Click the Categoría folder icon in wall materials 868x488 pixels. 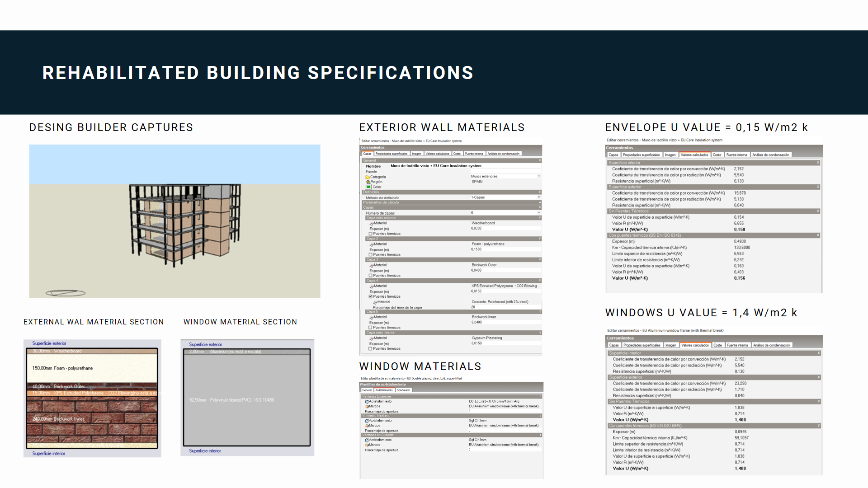click(368, 177)
